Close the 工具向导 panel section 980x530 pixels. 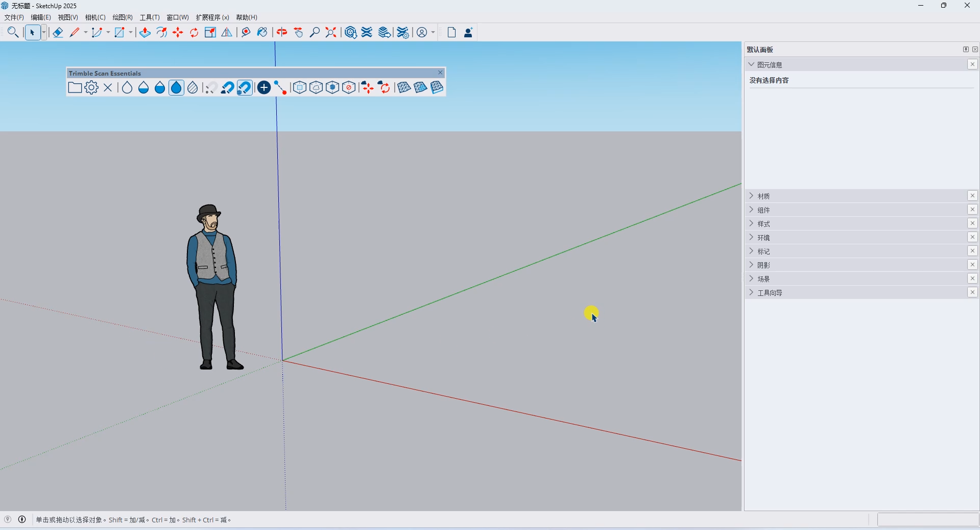tap(972, 292)
